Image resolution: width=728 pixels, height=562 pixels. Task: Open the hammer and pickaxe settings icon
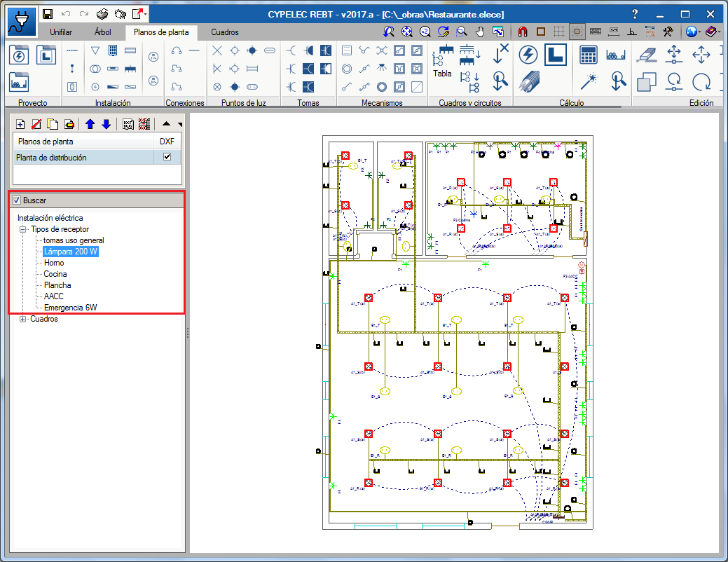(x=668, y=32)
